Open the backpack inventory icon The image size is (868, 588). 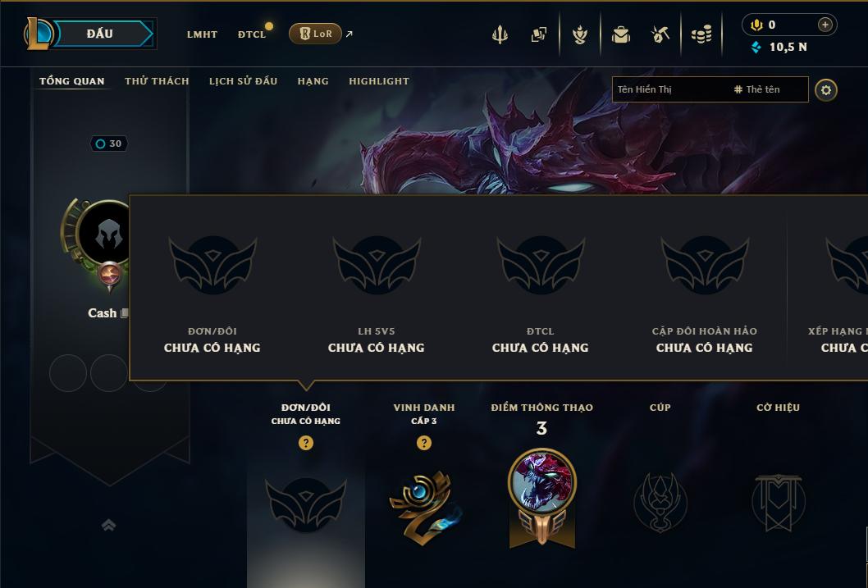(x=620, y=34)
